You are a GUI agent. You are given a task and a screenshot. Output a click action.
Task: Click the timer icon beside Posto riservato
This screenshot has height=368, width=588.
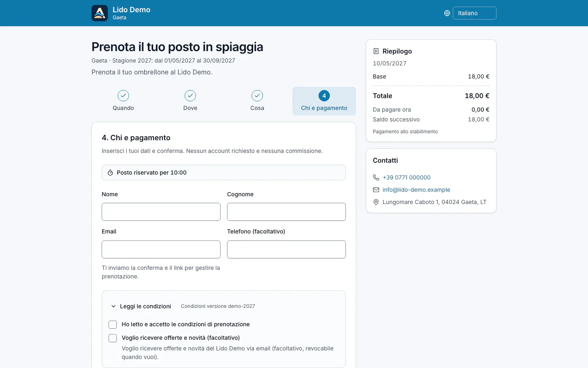pyautogui.click(x=110, y=173)
